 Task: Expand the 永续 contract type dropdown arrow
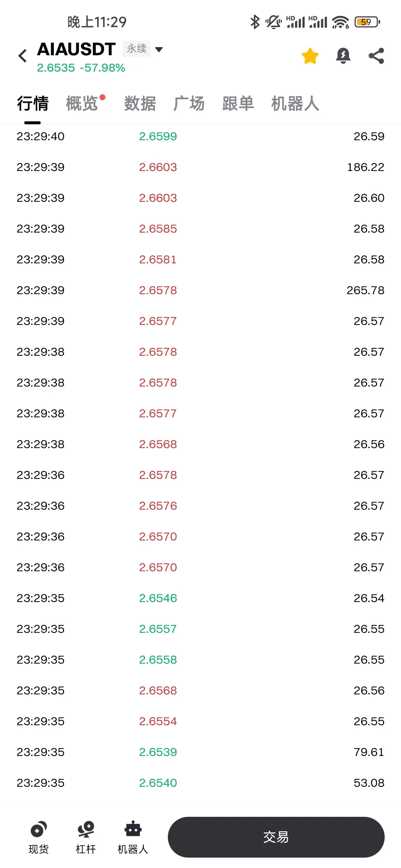(x=159, y=49)
